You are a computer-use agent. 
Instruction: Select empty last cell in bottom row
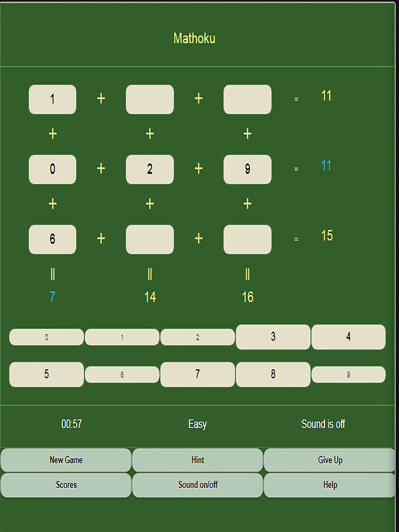click(x=247, y=239)
